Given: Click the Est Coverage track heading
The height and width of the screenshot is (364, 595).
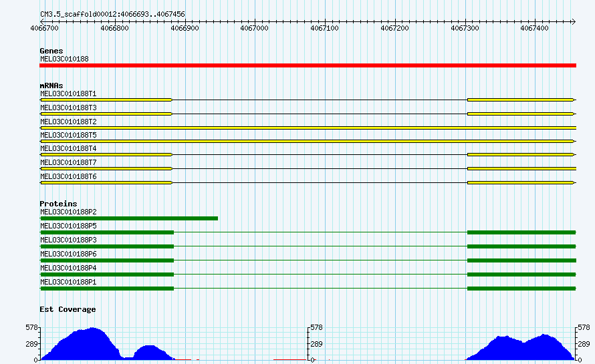Looking at the screenshot, I should pyautogui.click(x=68, y=309).
